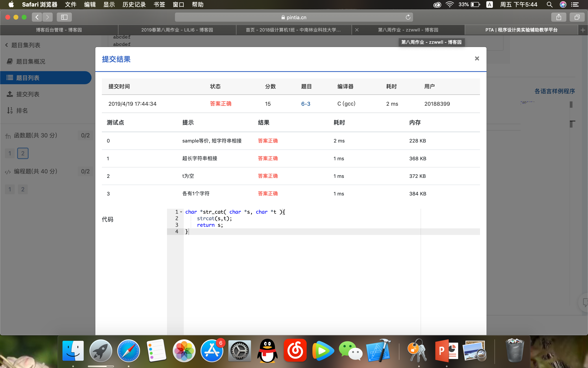
Task: Open Xcode from the Dock
Action: coord(379,351)
